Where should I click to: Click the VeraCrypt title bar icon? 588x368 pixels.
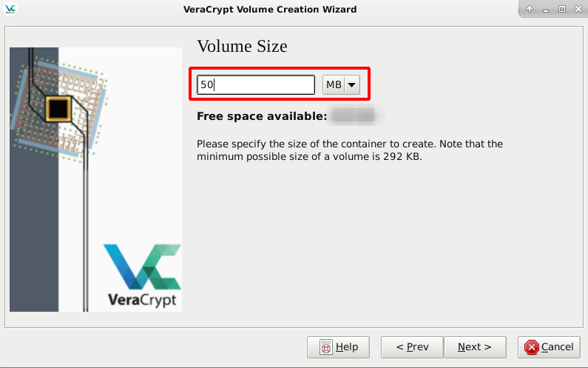coord(10,9)
